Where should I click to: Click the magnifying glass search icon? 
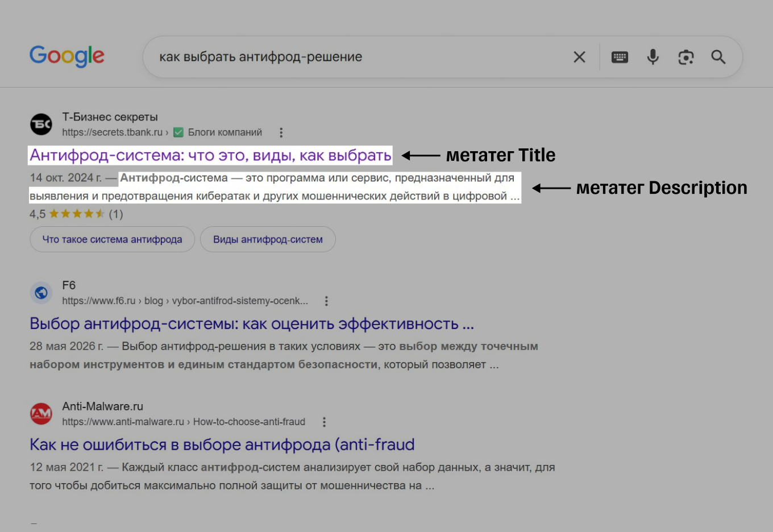pyautogui.click(x=718, y=57)
